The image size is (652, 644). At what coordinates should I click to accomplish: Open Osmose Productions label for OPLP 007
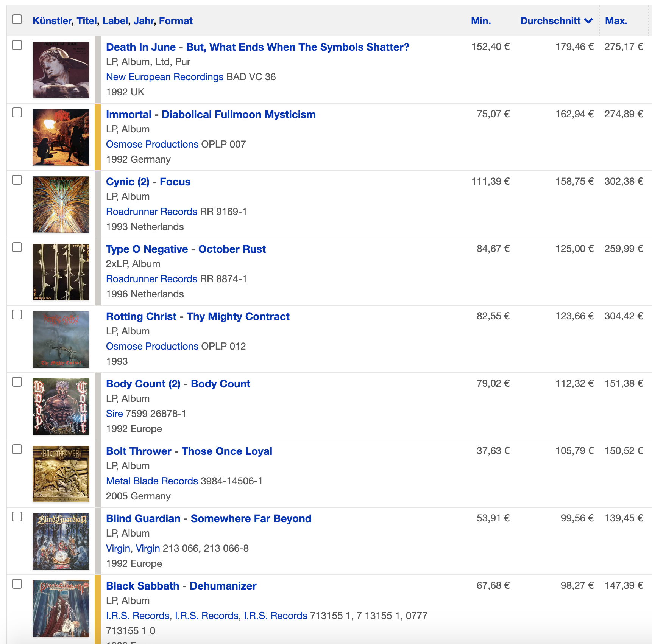click(x=152, y=144)
